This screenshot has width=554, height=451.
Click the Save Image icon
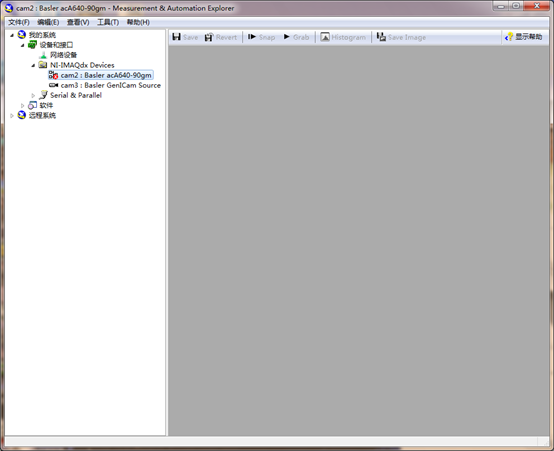point(381,37)
